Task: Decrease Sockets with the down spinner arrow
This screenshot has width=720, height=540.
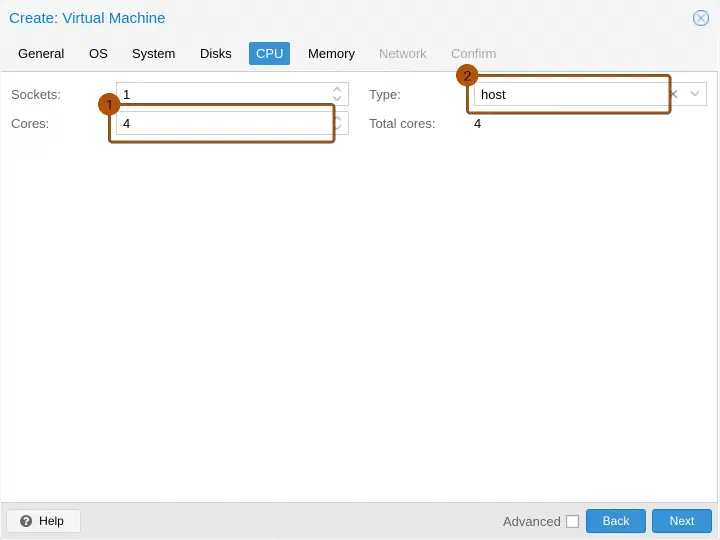Action: pos(337,99)
